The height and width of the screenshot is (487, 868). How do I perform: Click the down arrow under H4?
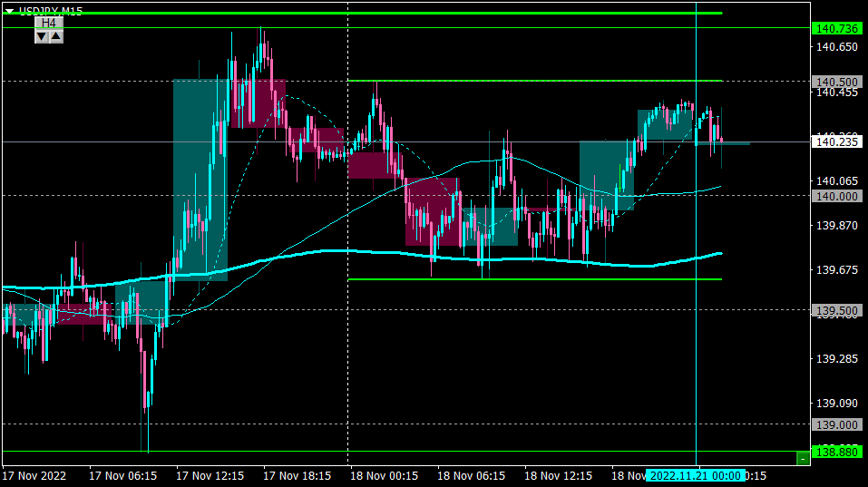[x=42, y=36]
